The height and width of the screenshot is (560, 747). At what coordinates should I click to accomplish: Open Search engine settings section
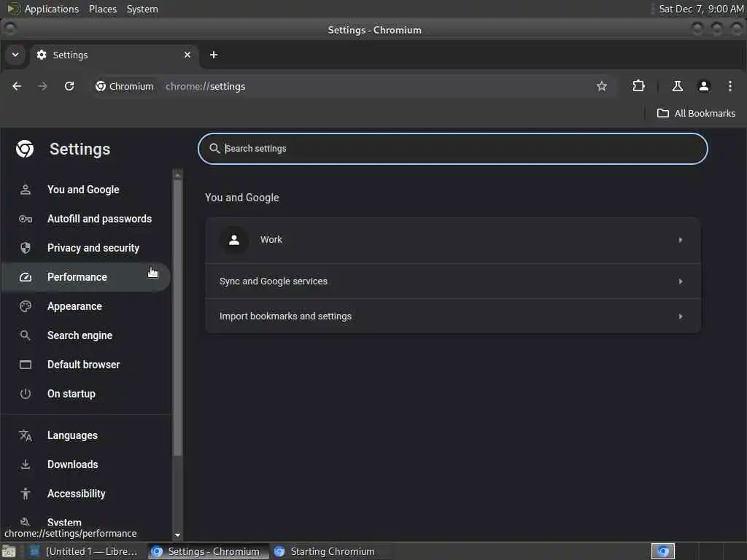(x=86, y=335)
